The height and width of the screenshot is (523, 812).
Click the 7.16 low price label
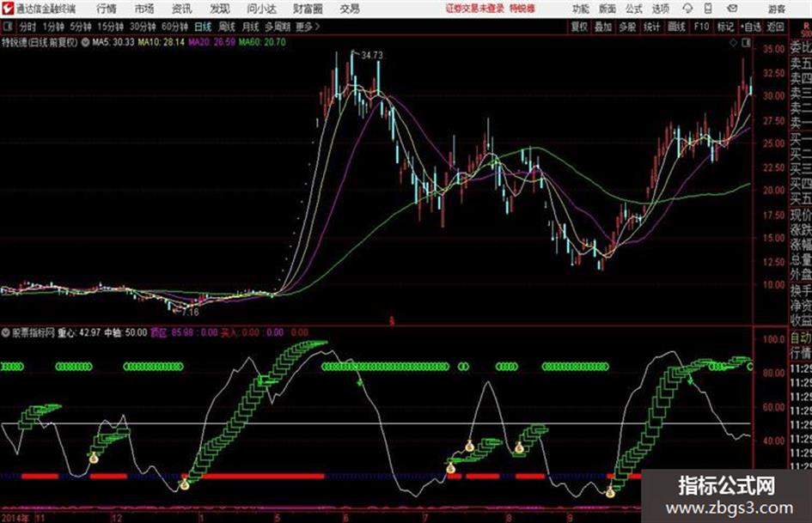pos(190,312)
